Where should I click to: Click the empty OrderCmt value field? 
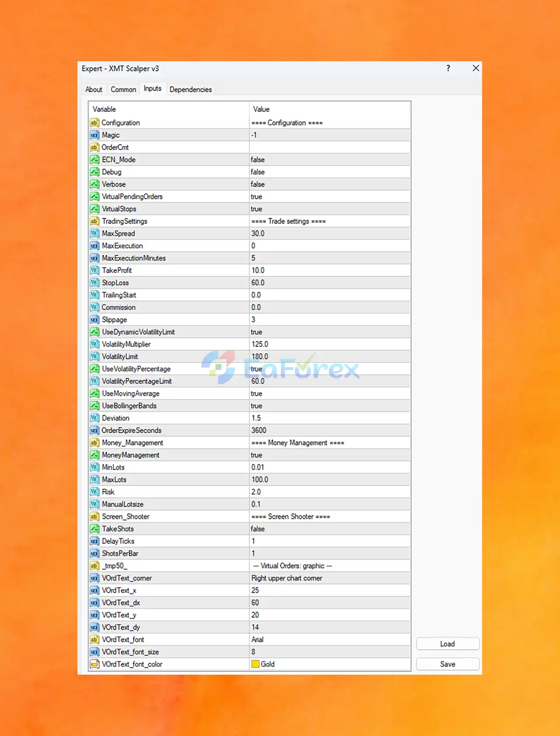point(330,147)
